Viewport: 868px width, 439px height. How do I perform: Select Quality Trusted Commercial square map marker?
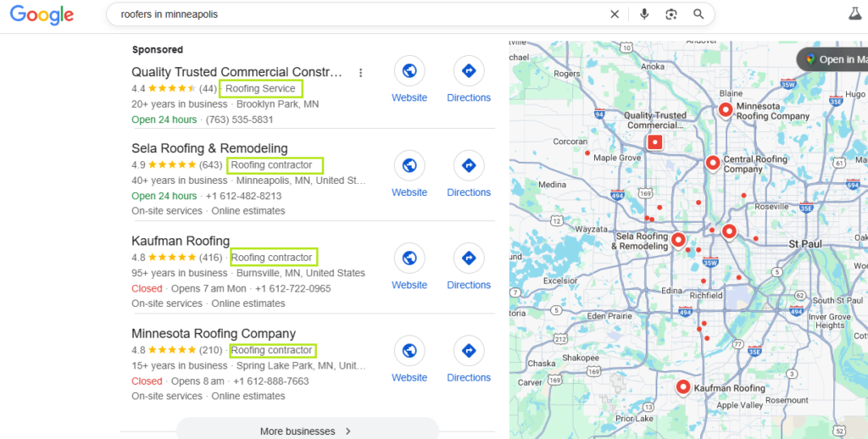click(x=655, y=142)
